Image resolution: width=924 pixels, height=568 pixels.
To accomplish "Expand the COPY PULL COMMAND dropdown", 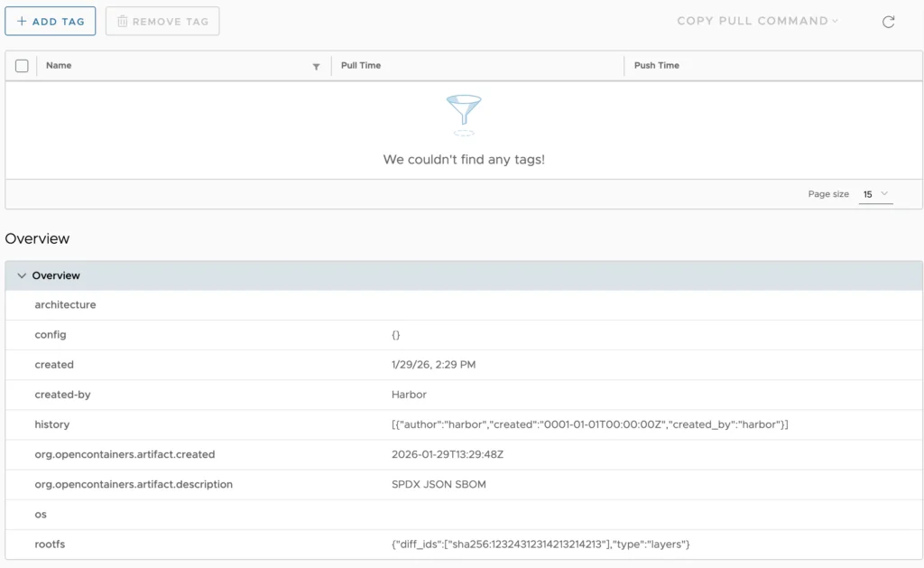I will pyautogui.click(x=758, y=21).
